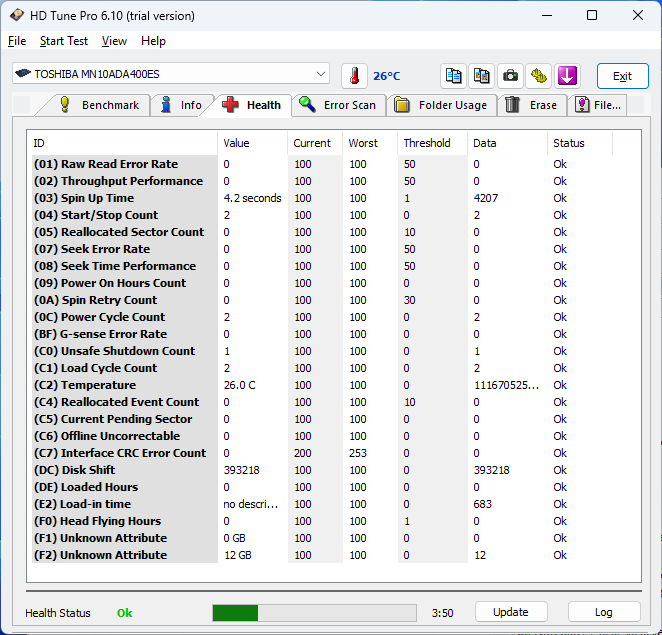Click the camera save screenshot icon
Image resolution: width=662 pixels, height=635 pixels.
511,76
